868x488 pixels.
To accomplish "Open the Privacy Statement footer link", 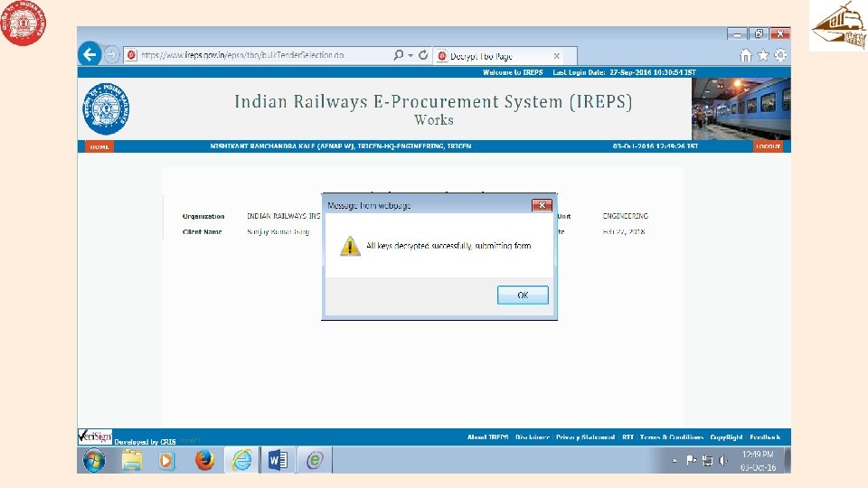I will pos(585,437).
